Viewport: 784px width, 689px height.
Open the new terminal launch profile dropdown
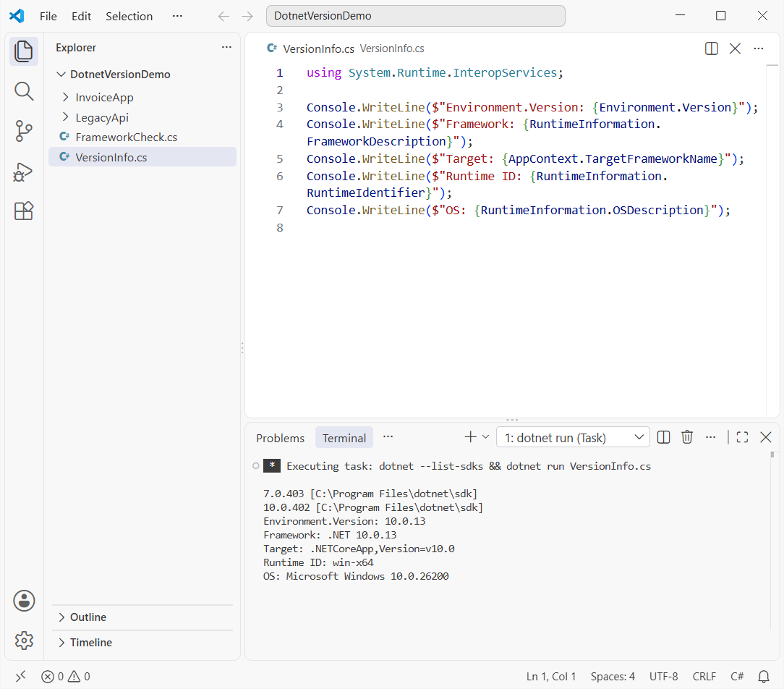pyautogui.click(x=485, y=437)
